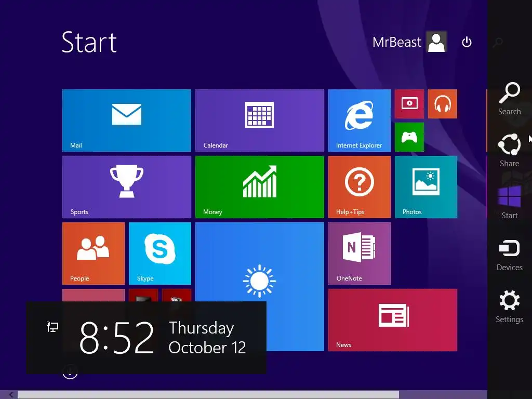Screen dimensions: 532x399
Task: Click the power button near the username
Action: [467, 42]
